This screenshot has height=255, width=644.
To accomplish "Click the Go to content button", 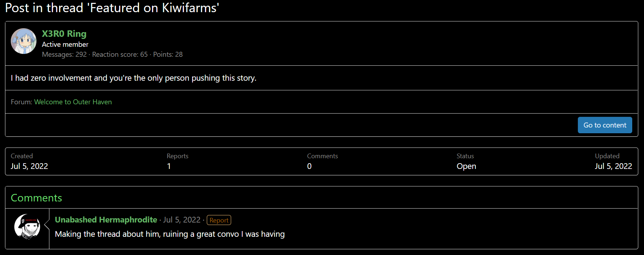I will 605,125.
